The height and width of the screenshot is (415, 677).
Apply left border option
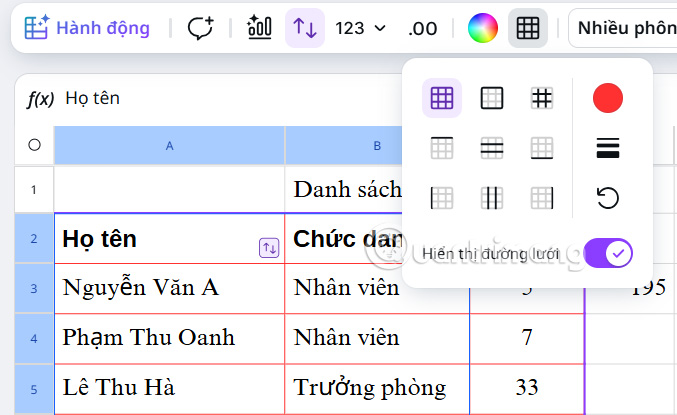pos(442,198)
